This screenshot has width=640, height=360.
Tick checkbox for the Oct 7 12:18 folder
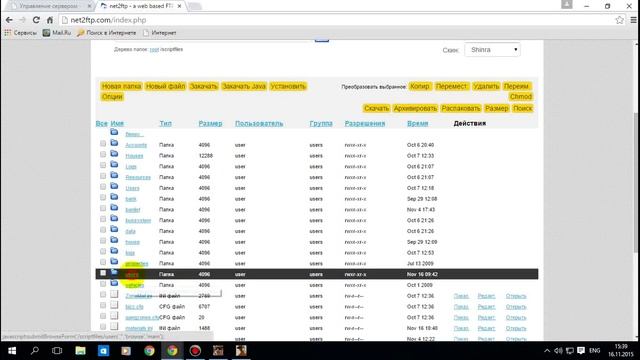point(103,187)
